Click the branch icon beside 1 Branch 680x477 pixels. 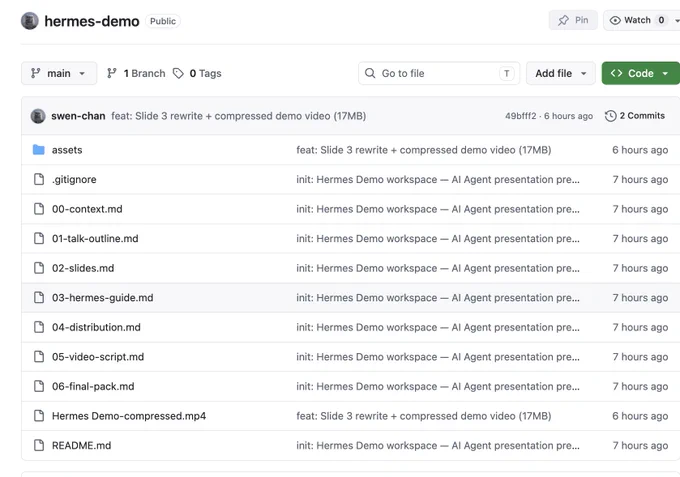[112, 73]
